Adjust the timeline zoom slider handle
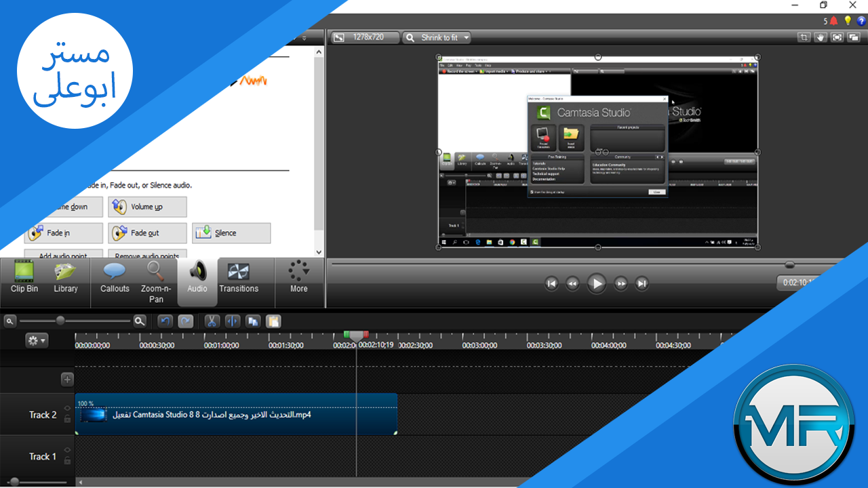The width and height of the screenshot is (868, 488). (x=60, y=321)
